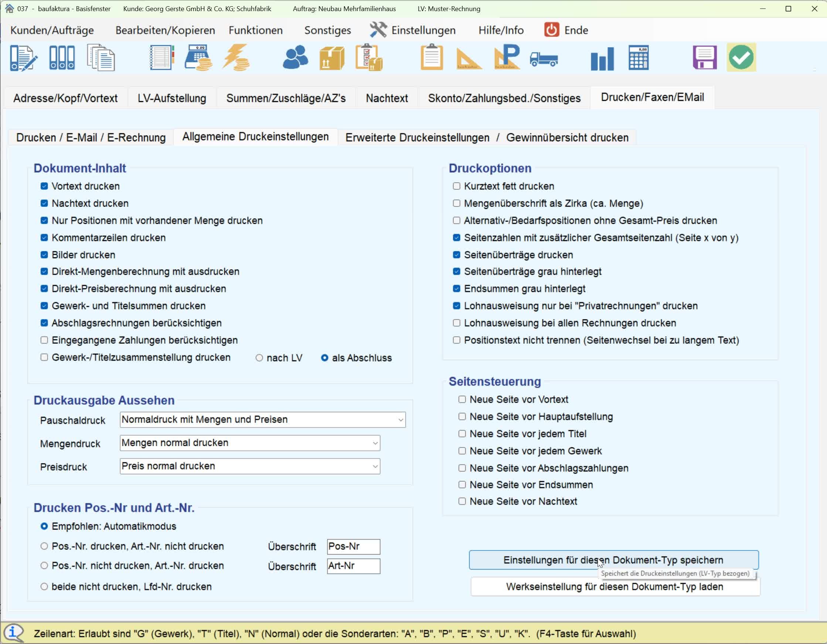Expand the Pauschaldruck dropdown

pyautogui.click(x=400, y=420)
